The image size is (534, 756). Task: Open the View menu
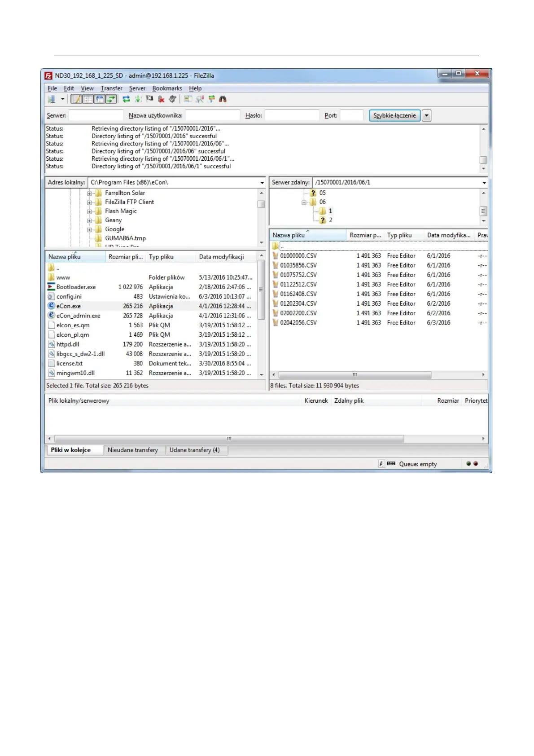(87, 88)
